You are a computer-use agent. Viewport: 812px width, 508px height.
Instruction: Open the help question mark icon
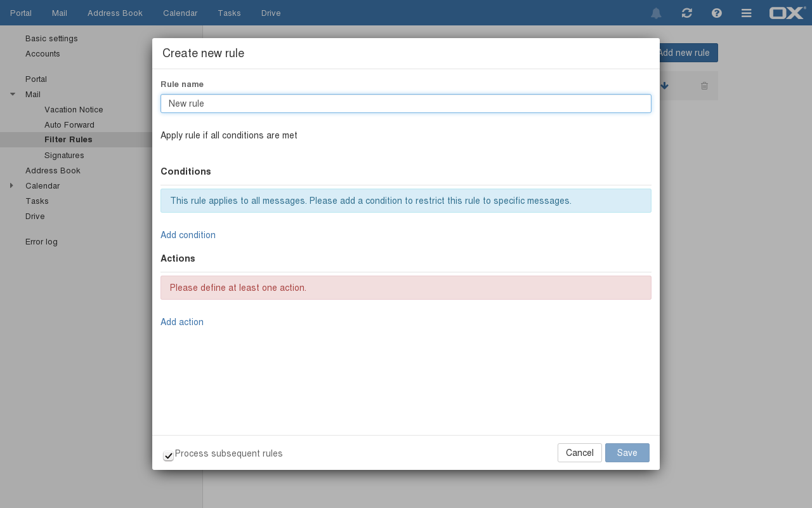717,13
